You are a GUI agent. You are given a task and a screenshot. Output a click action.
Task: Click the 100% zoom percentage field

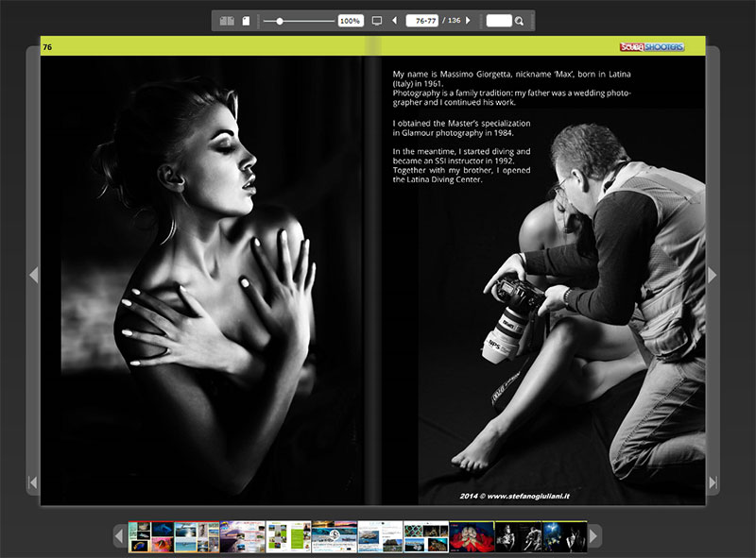click(351, 21)
